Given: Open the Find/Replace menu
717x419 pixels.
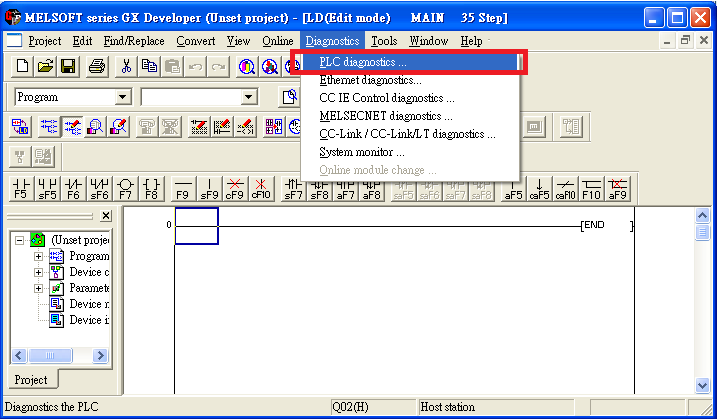Looking at the screenshot, I should [134, 41].
